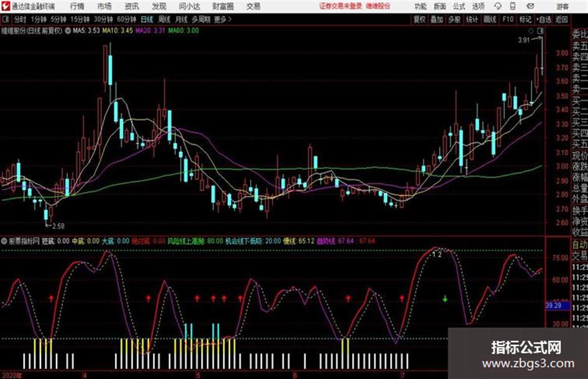Click the 交易 side tab on right
Viewport: 588px width, 379px height.
tap(580, 256)
